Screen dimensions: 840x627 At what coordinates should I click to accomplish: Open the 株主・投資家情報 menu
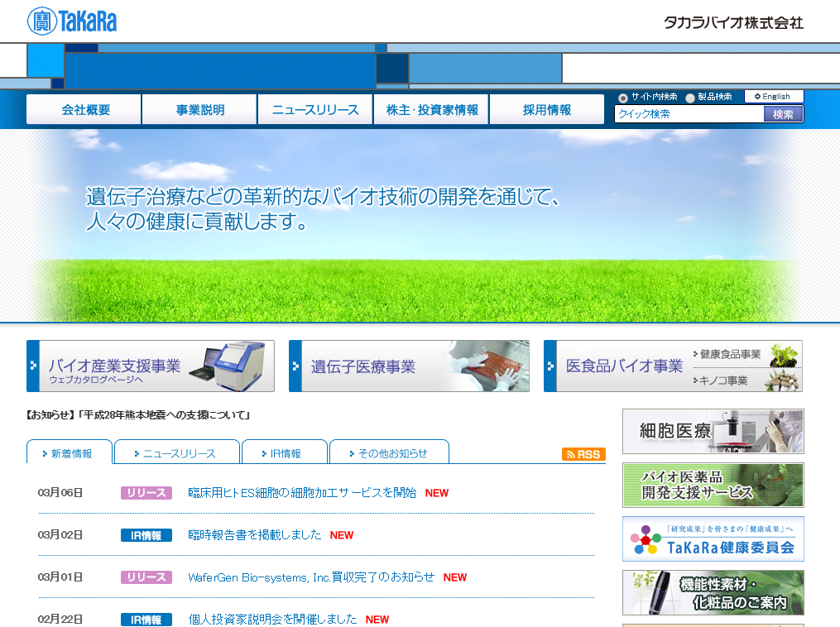(431, 110)
